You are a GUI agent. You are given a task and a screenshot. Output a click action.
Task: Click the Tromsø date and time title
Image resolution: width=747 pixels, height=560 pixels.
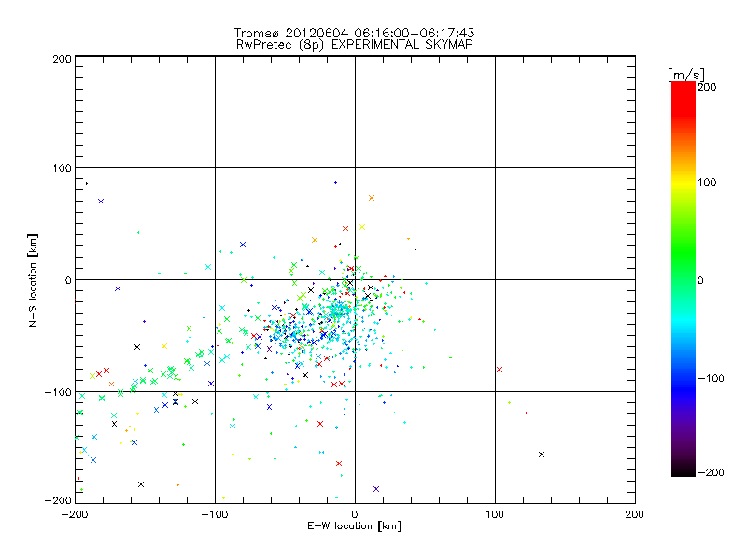[354, 33]
